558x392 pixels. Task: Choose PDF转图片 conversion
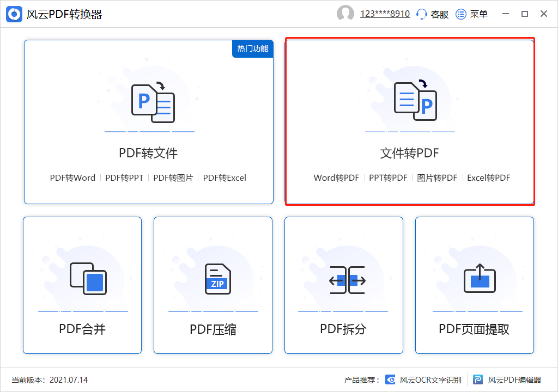tap(173, 178)
